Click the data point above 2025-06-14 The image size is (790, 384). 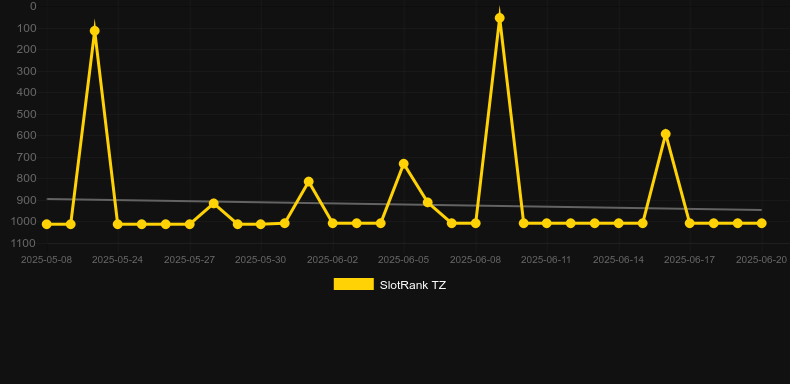[x=619, y=223]
